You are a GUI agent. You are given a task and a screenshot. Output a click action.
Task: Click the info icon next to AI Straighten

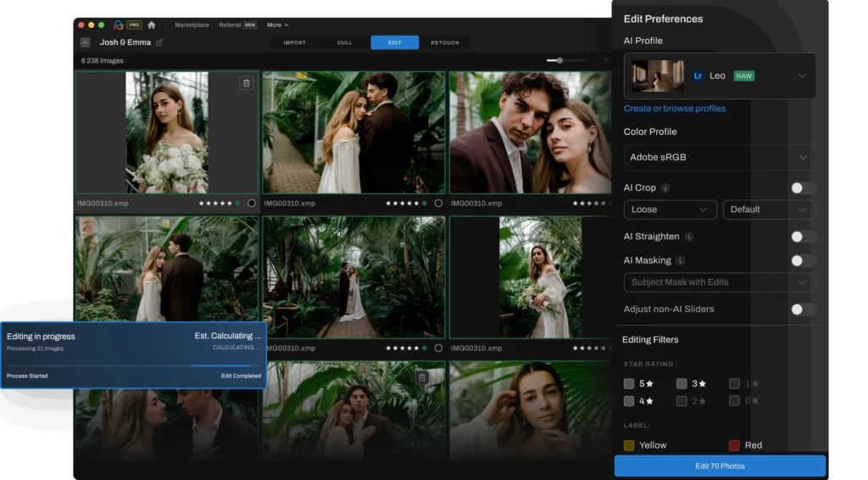688,237
